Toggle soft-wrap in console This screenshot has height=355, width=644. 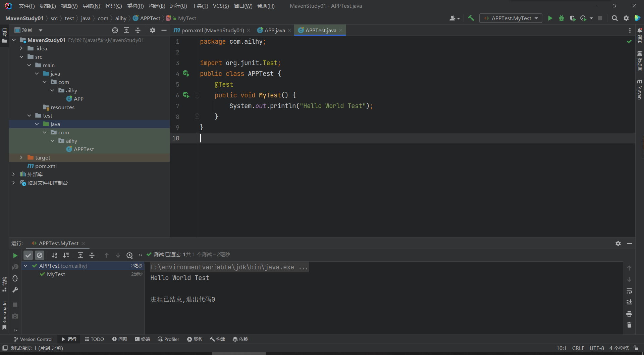pyautogui.click(x=629, y=291)
